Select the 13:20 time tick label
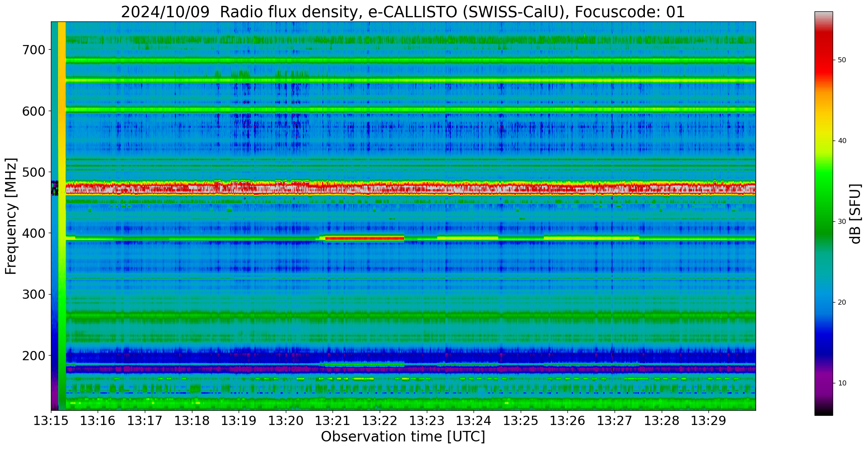This screenshot has width=868, height=449. click(x=286, y=420)
